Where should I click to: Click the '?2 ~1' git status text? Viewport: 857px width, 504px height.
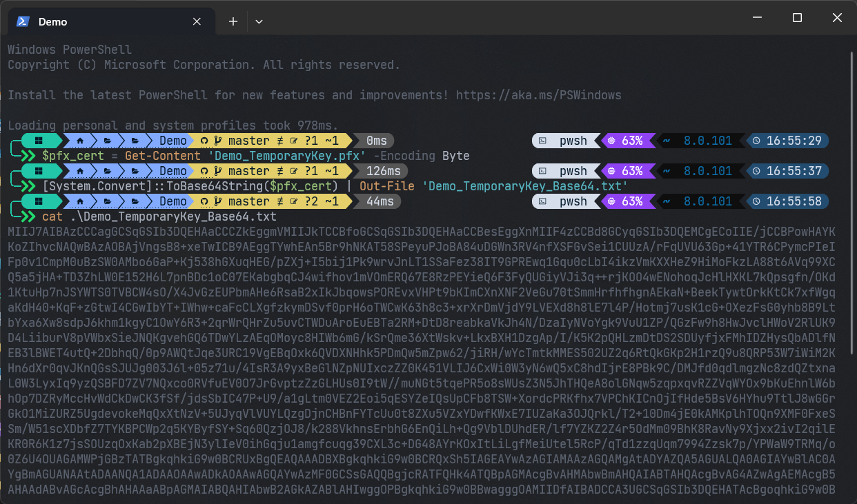coord(322,201)
